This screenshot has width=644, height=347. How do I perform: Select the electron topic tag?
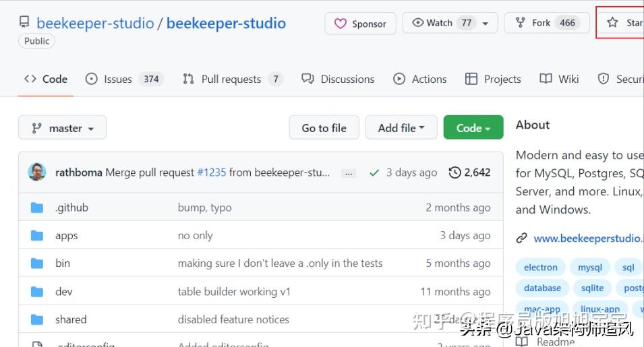541,267
